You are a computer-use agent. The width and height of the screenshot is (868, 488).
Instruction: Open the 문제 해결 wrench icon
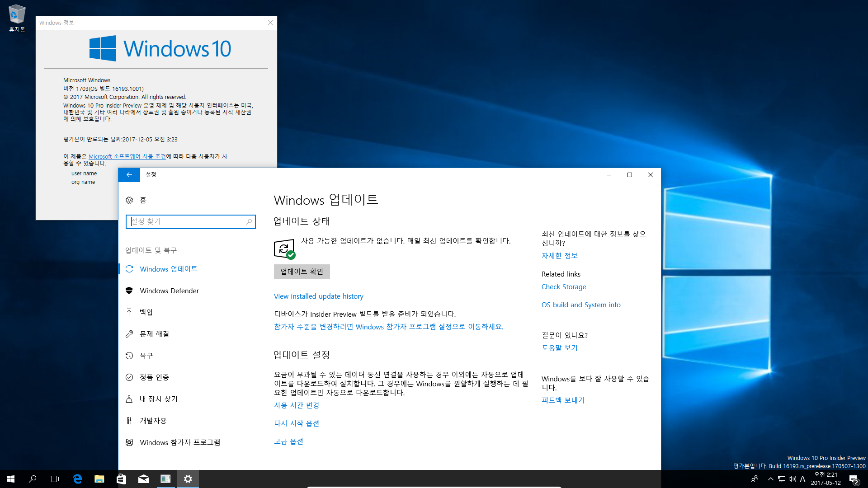(x=129, y=334)
